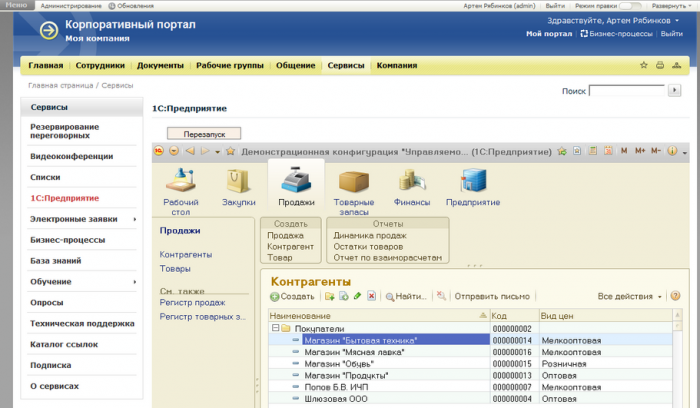Open the Компания menu
Viewport: 700px width, 408px height.
pyautogui.click(x=397, y=65)
